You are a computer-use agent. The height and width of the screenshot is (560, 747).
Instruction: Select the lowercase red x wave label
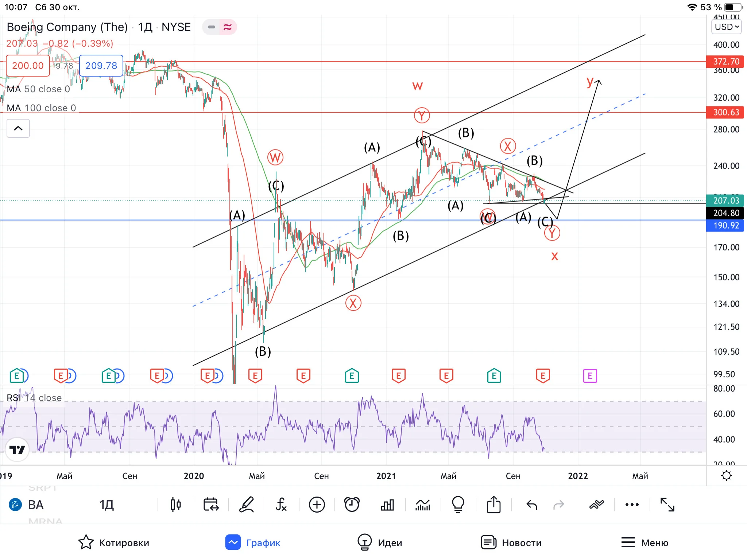pos(554,256)
